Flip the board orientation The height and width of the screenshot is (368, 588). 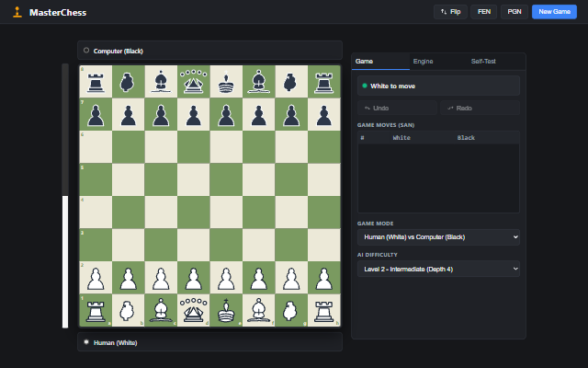click(450, 12)
